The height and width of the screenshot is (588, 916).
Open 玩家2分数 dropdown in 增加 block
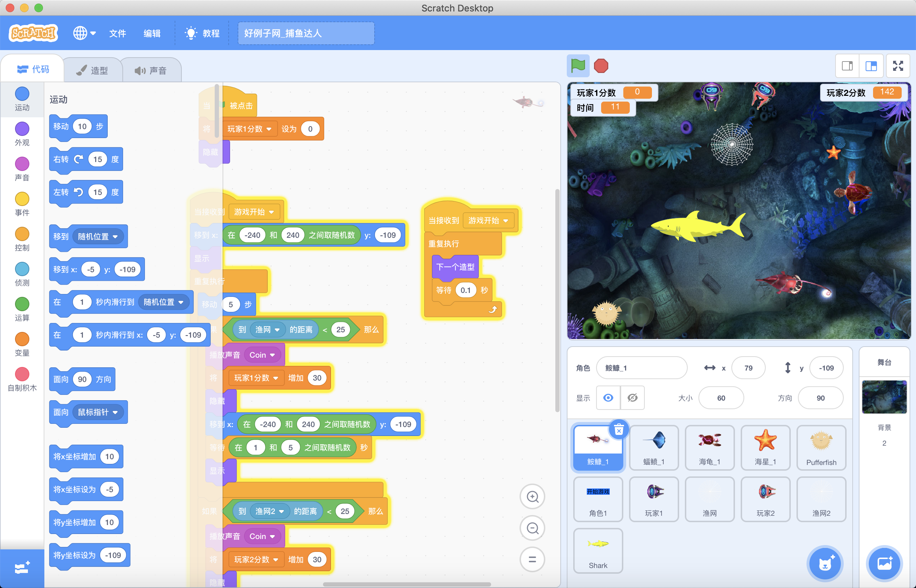(x=257, y=559)
